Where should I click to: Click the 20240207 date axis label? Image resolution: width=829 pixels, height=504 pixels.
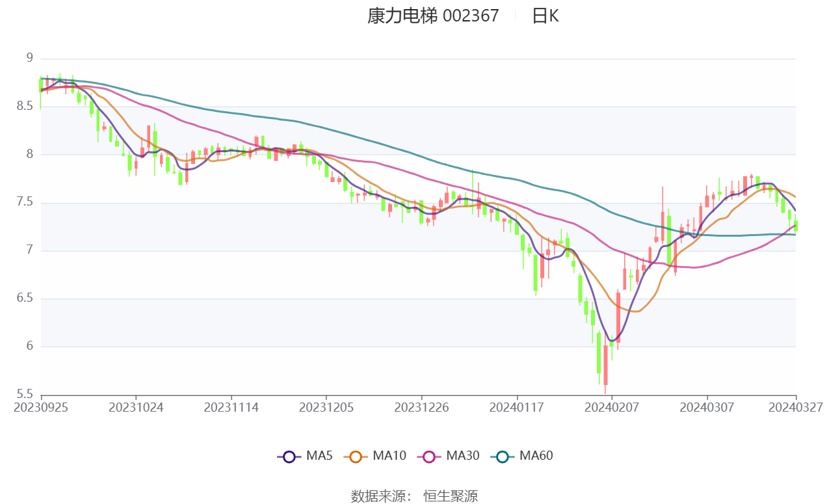coord(612,407)
